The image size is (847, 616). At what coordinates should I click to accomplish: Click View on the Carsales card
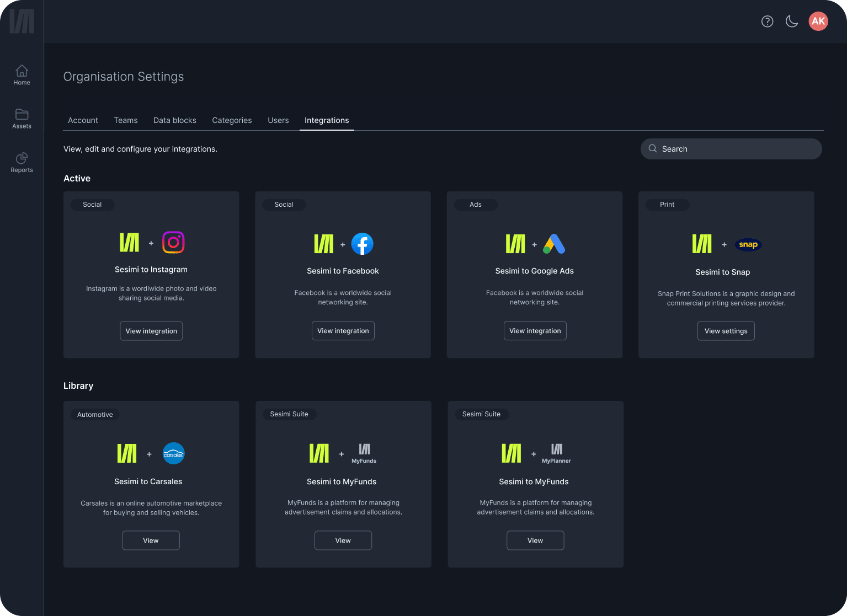coord(151,540)
